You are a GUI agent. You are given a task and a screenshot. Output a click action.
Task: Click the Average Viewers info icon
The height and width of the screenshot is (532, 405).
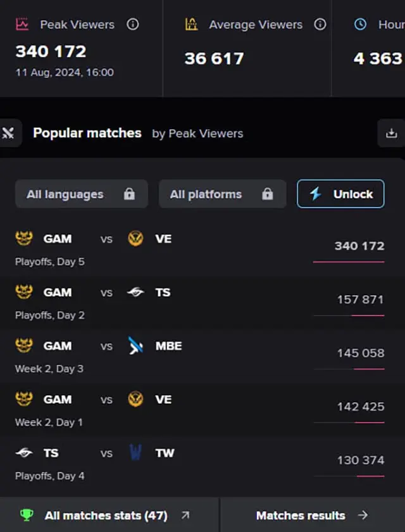click(x=320, y=25)
